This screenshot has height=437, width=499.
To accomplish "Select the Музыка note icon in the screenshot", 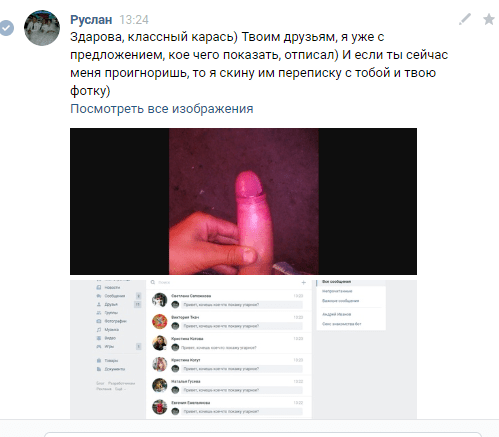I will pos(99,330).
